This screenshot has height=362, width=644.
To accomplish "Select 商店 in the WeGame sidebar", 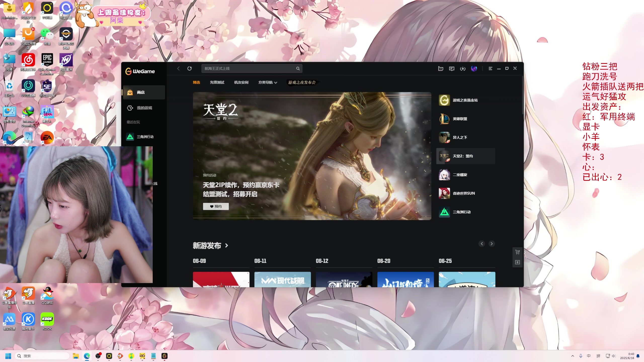I will (144, 92).
